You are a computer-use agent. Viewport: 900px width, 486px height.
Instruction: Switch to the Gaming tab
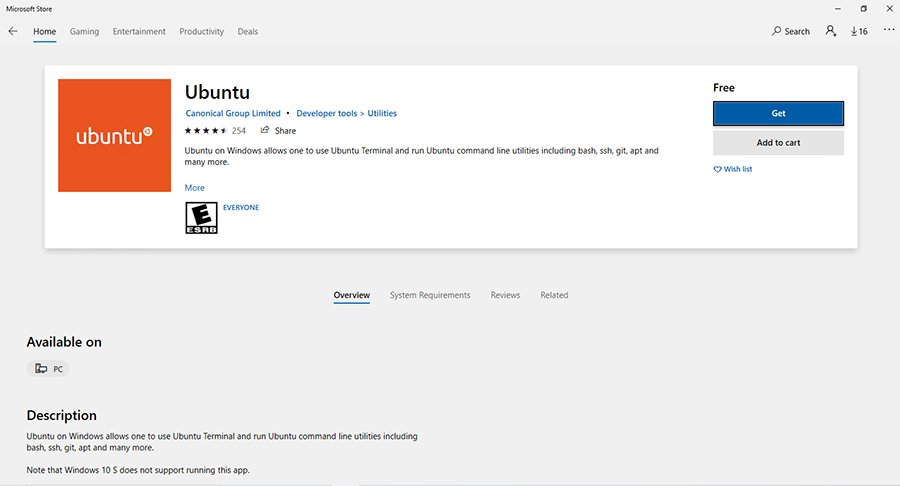84,32
